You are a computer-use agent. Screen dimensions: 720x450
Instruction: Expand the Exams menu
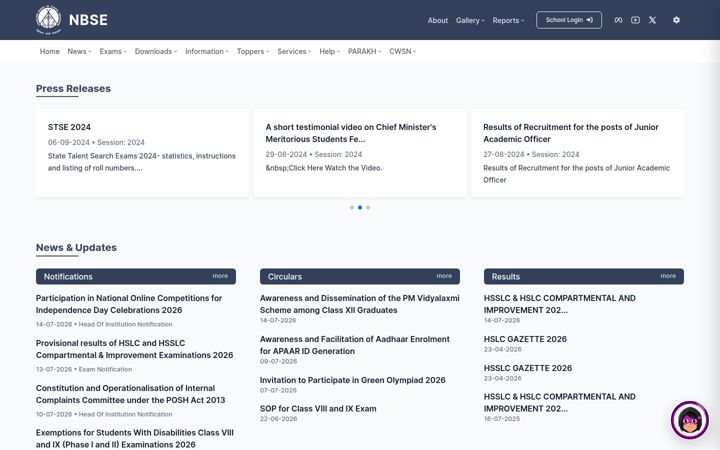pos(113,51)
